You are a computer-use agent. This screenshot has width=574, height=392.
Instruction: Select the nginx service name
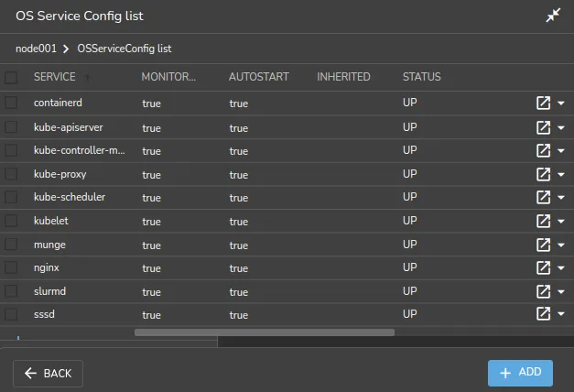click(x=47, y=267)
